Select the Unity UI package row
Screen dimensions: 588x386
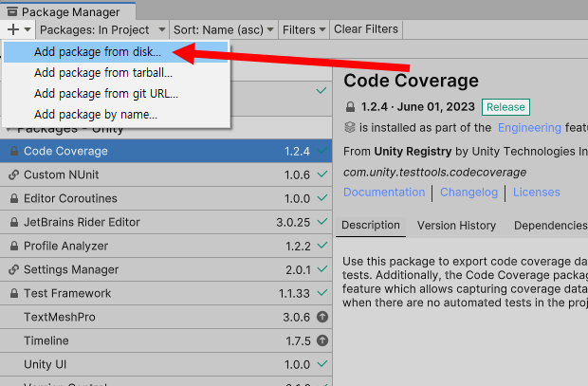166,364
